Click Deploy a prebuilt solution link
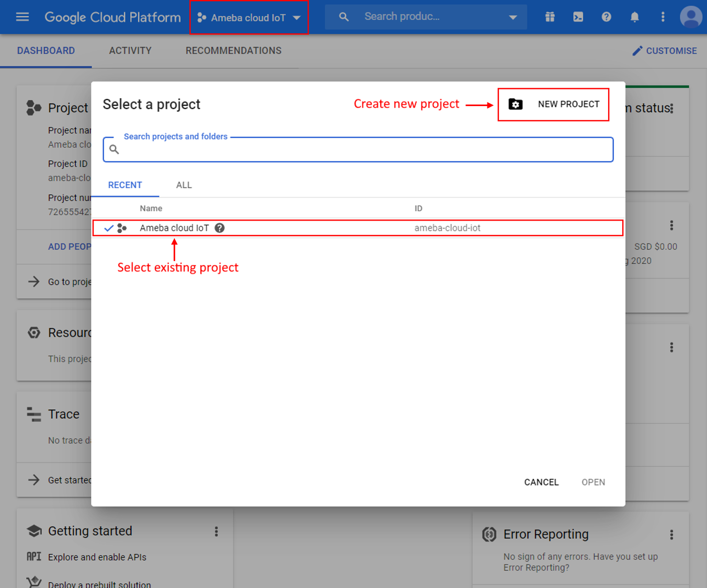 click(x=99, y=584)
